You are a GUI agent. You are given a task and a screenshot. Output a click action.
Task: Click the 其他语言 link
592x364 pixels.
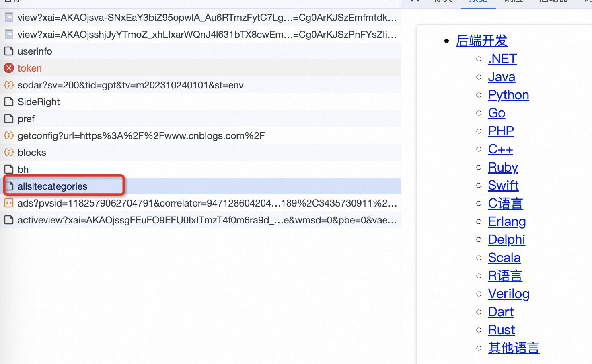[x=514, y=348]
